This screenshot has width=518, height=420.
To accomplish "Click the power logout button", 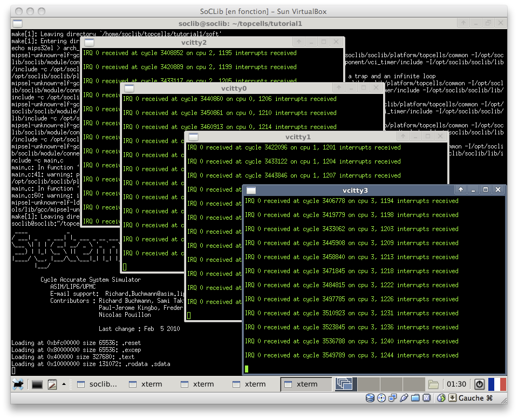I will 479,384.
